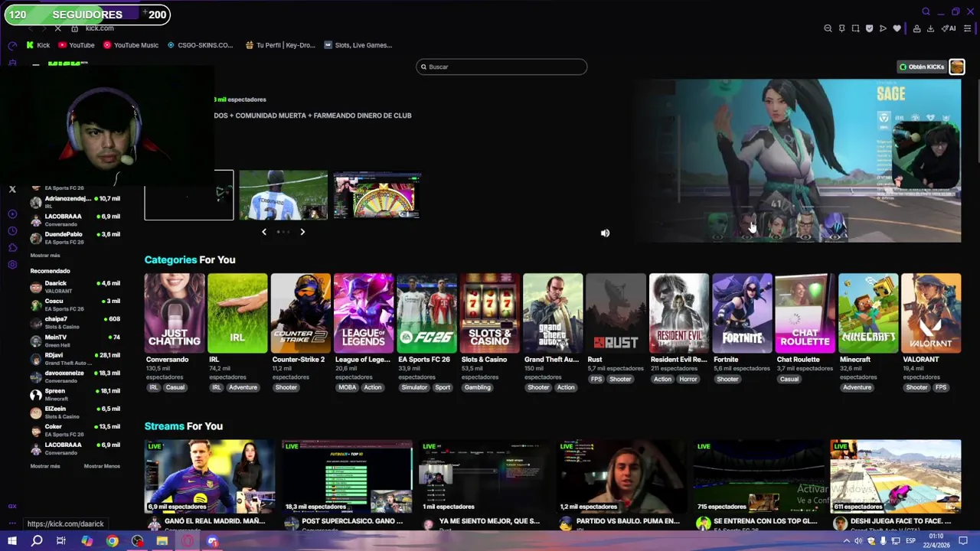
Task: Open the Just Chatting category
Action: point(175,313)
